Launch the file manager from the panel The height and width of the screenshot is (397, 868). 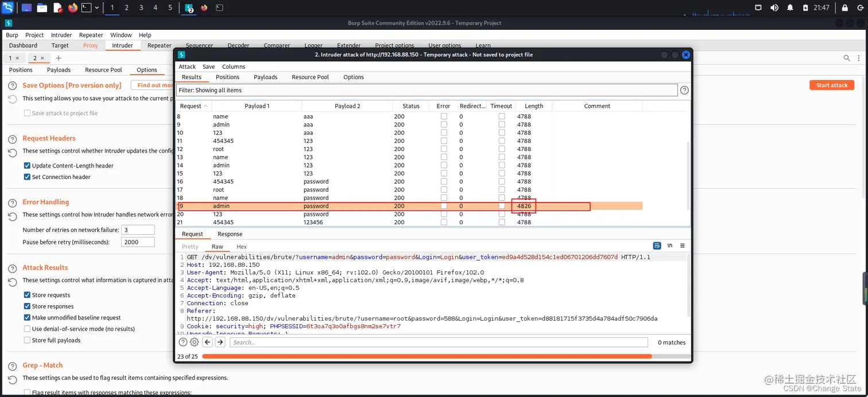(42, 8)
